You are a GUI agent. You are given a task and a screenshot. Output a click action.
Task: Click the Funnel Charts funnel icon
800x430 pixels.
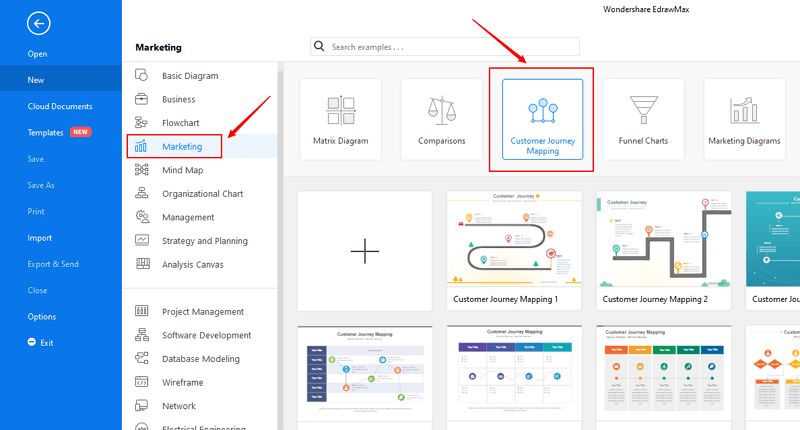pyautogui.click(x=643, y=110)
